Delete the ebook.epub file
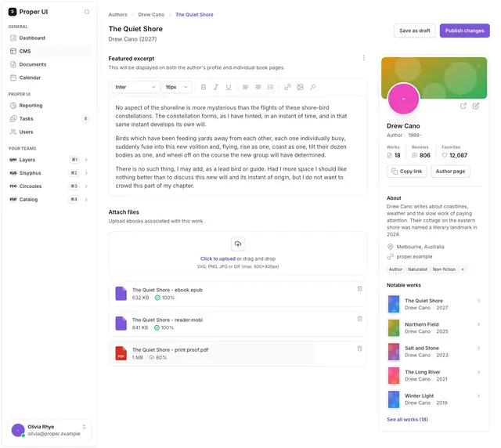 [359, 289]
